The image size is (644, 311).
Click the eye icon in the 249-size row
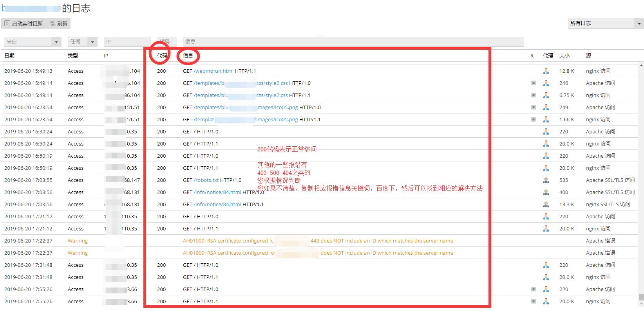tap(533, 107)
